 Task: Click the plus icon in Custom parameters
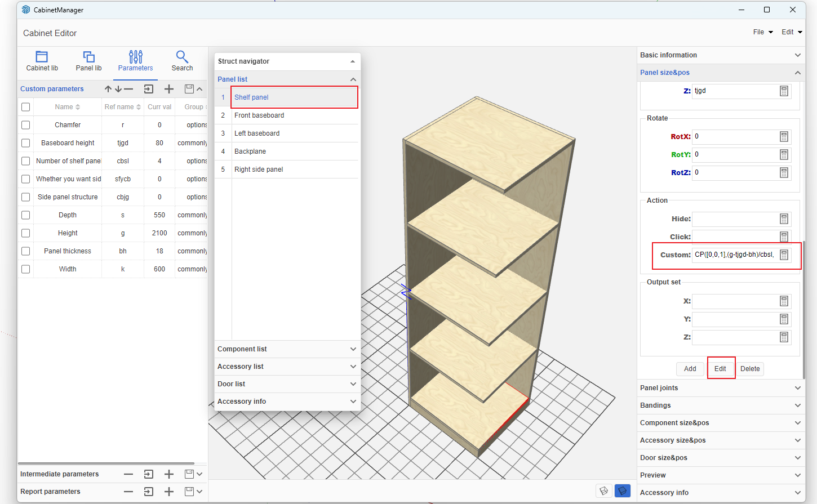[x=168, y=89]
